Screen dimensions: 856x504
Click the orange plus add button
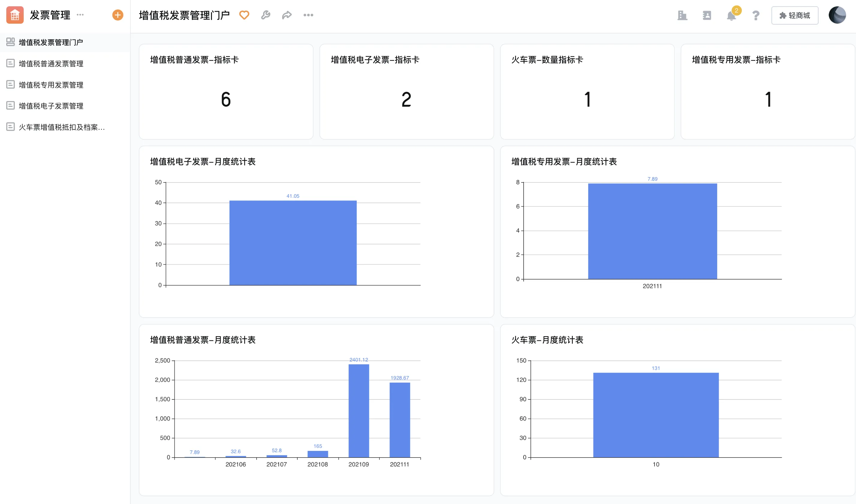[x=117, y=15]
